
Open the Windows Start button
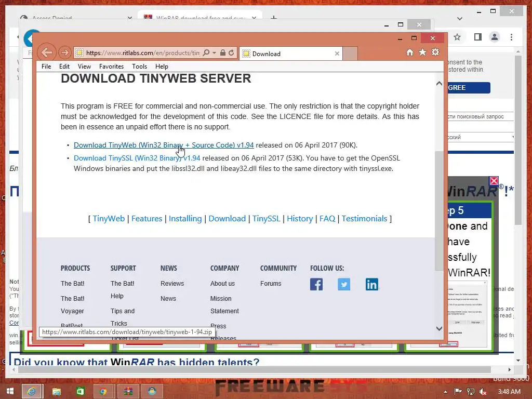[x=10, y=391]
